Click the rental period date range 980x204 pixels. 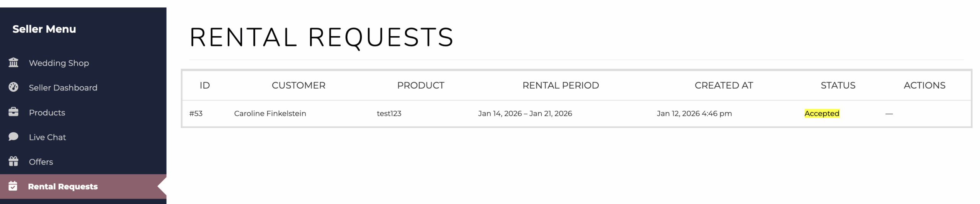click(525, 114)
